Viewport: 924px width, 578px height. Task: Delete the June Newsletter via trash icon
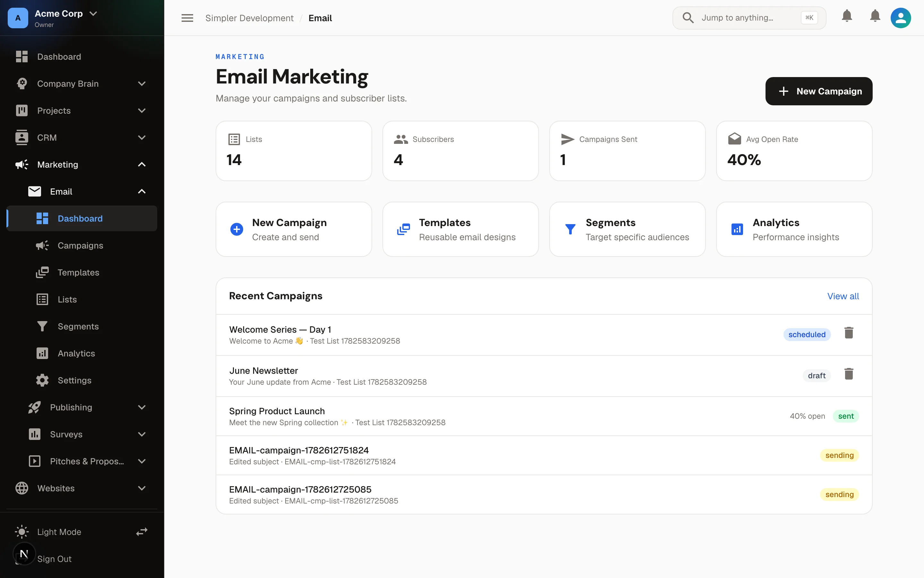pyautogui.click(x=849, y=373)
